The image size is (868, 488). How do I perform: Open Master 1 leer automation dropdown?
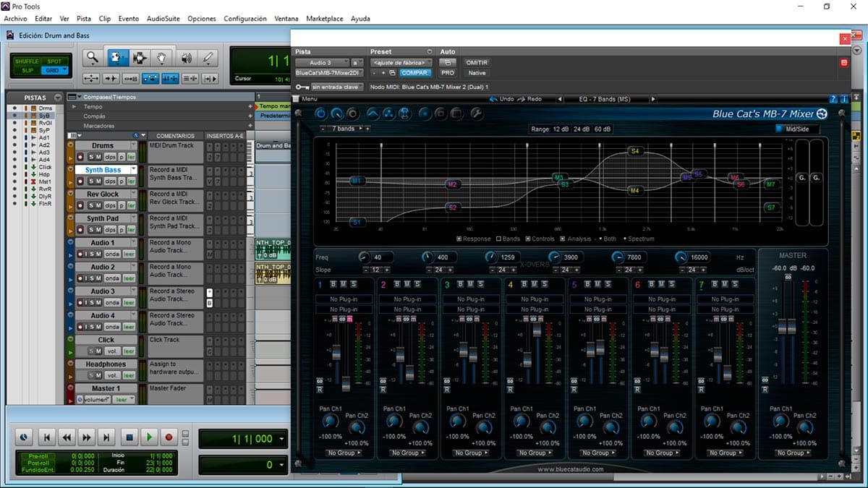tap(123, 399)
